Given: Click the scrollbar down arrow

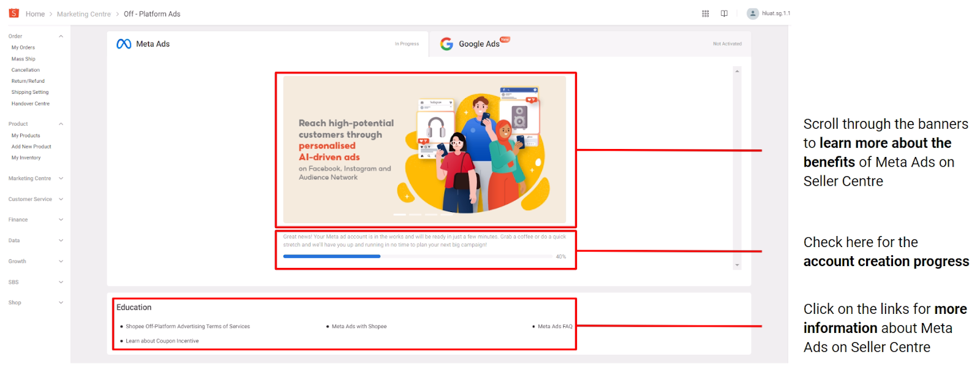Looking at the screenshot, I should [737, 265].
